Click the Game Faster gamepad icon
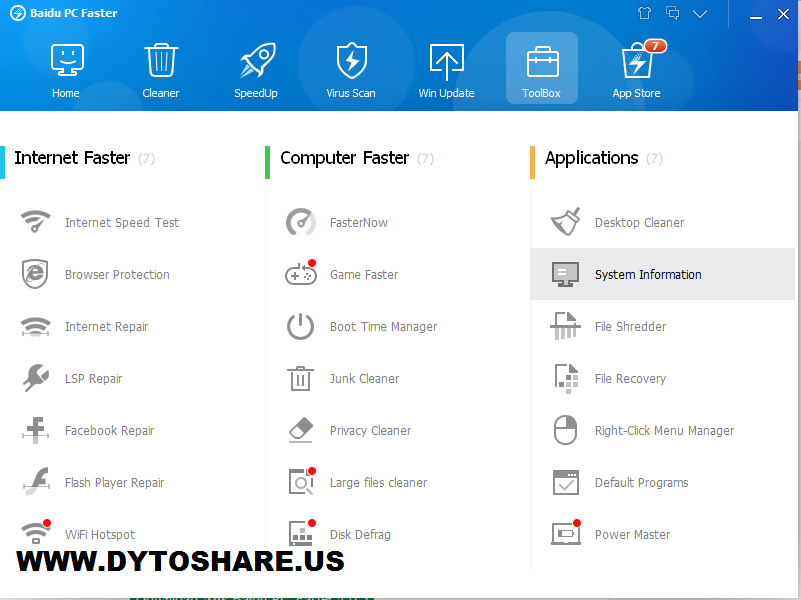The image size is (801, 600). point(301,273)
